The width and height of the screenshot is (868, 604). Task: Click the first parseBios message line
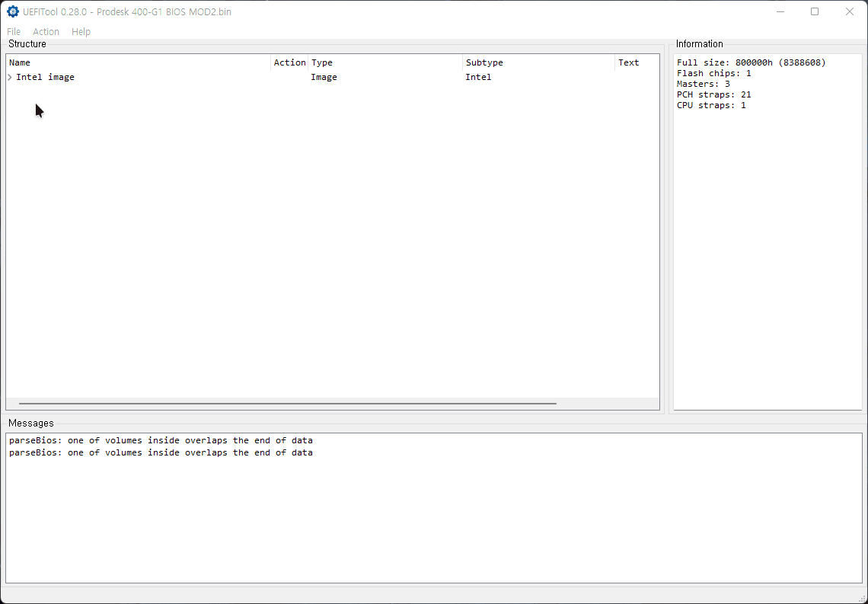point(161,441)
